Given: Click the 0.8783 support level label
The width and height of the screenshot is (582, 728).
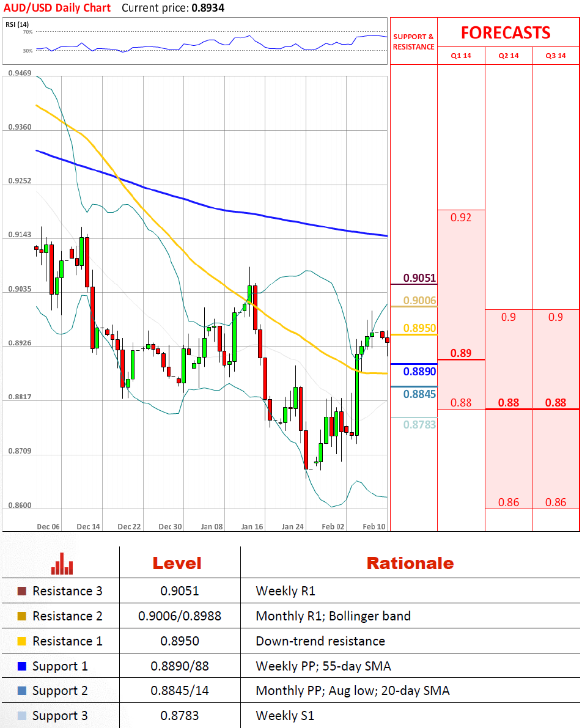Looking at the screenshot, I should pyautogui.click(x=419, y=424).
